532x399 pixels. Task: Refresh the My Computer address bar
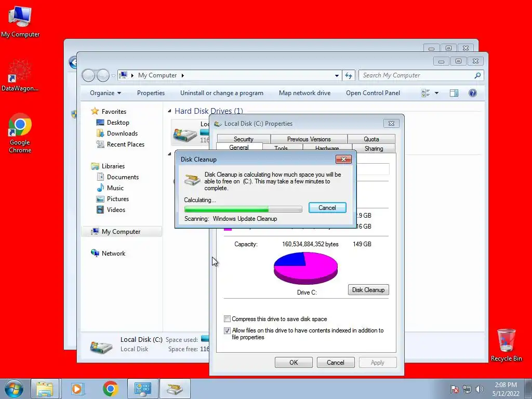pyautogui.click(x=349, y=75)
